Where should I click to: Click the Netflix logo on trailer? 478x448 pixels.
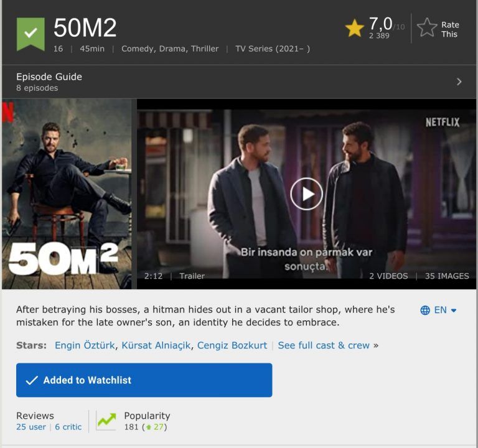(x=442, y=122)
